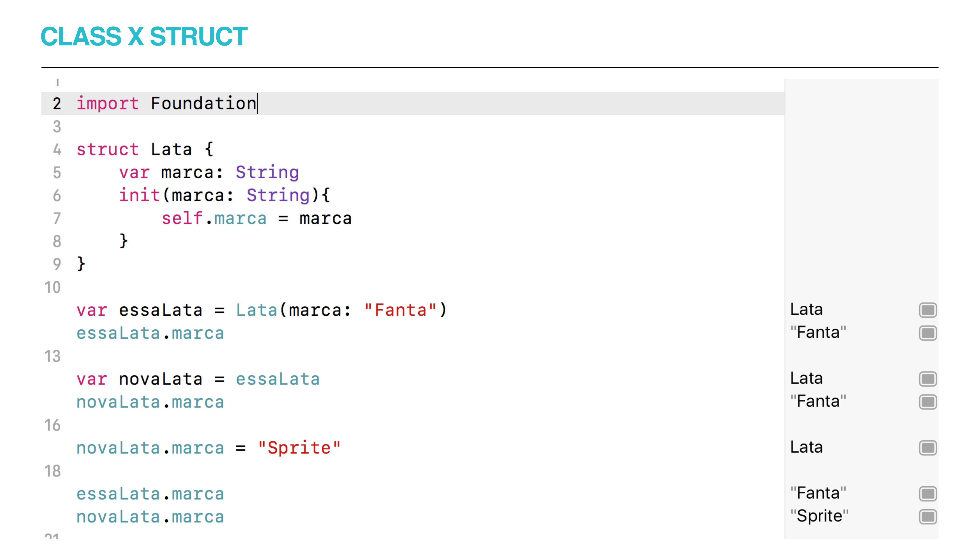Click the 'init' keyword on line 6
The width and height of the screenshot is (980, 551).
tap(139, 195)
